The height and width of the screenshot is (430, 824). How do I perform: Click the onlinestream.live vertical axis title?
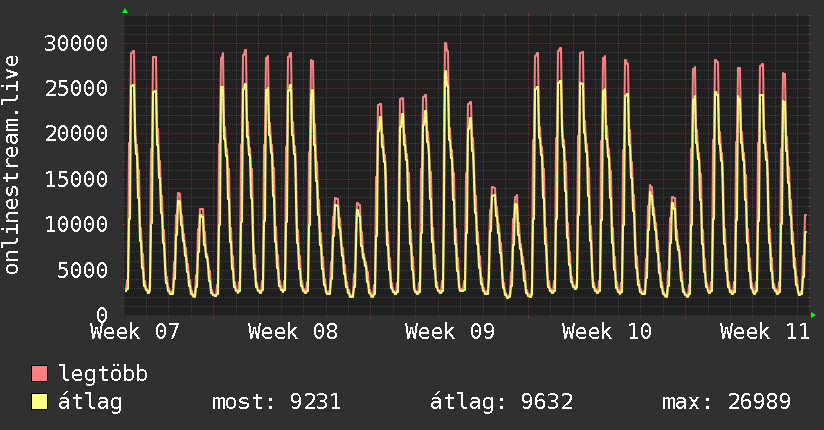point(12,165)
